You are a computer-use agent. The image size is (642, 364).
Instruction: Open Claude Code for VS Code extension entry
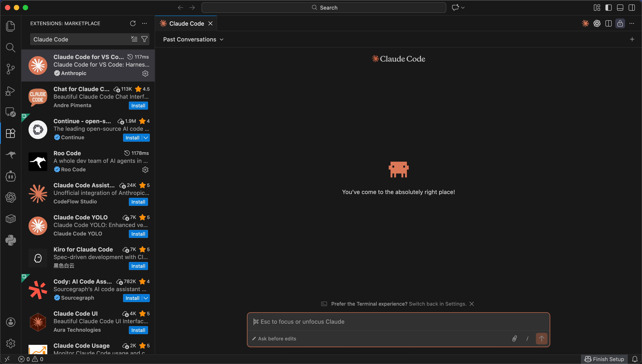point(88,65)
